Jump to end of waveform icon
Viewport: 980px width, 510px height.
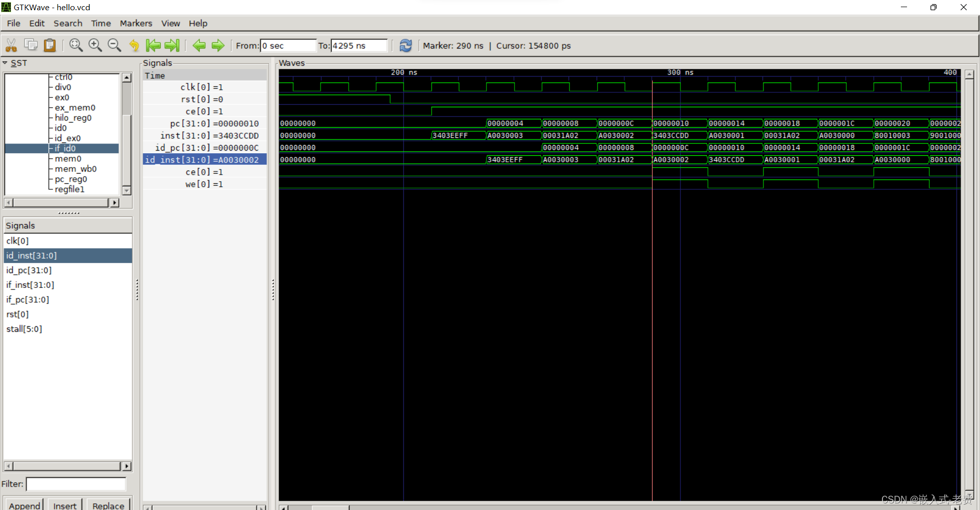click(x=171, y=45)
